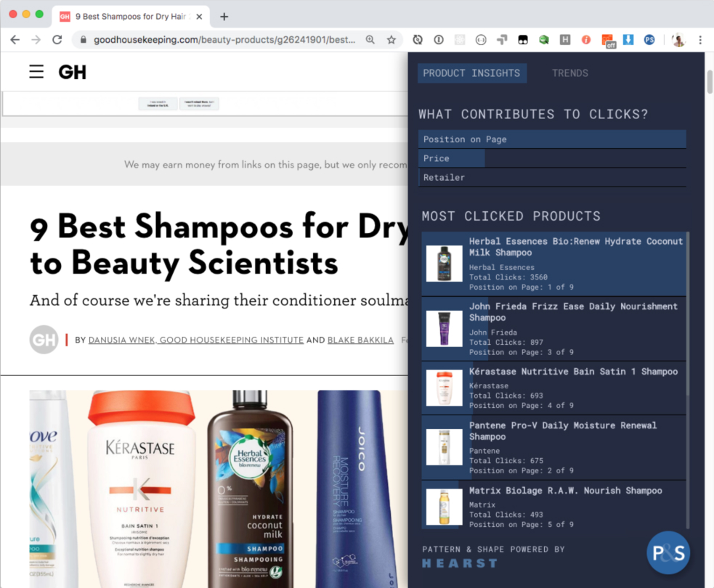714x588 pixels.
Task: Click the Matrix product thumbnail
Action: [444, 507]
